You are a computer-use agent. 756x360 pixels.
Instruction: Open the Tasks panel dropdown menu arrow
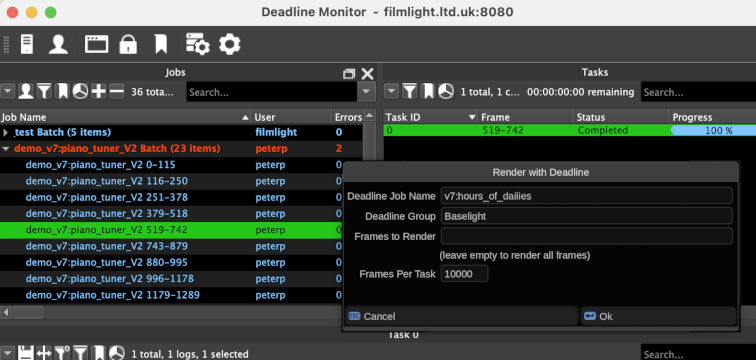(x=392, y=91)
